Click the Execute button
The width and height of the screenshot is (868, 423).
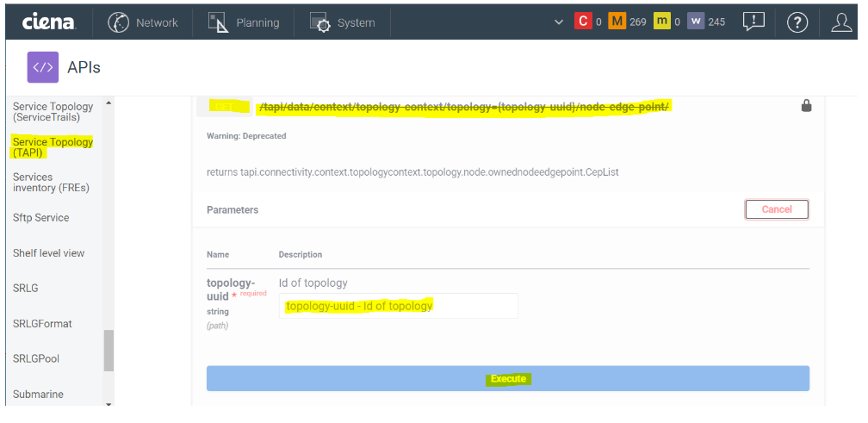click(508, 378)
